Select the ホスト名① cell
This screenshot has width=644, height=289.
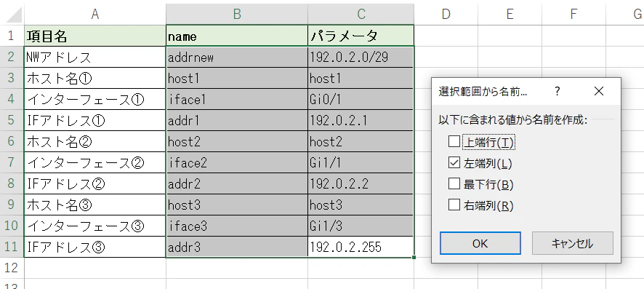95,78
